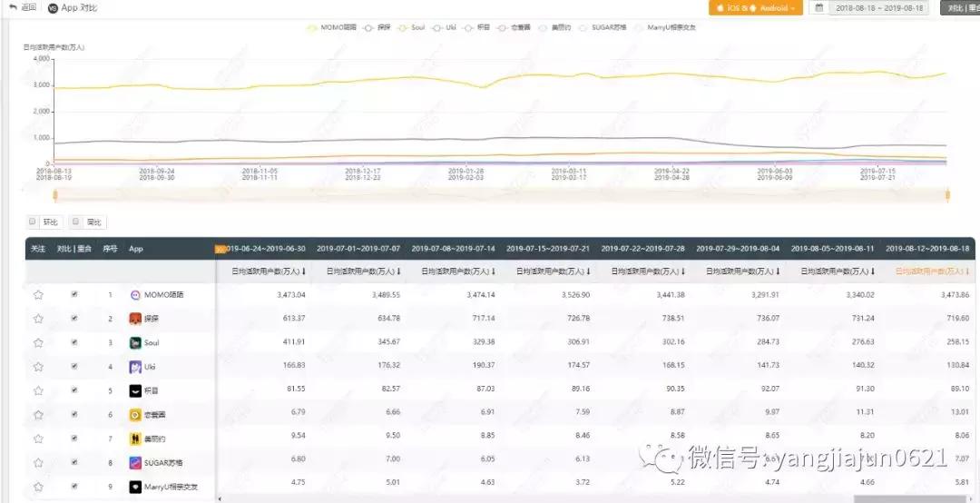This screenshot has height=503, width=980.
Task: Click the right handle of chart range slider
Action: click(x=948, y=196)
